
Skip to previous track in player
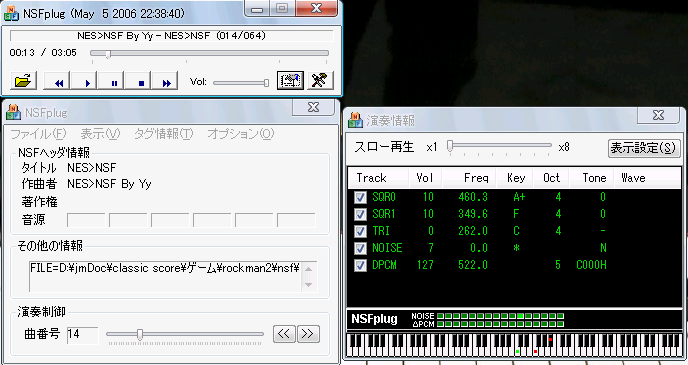(58, 82)
